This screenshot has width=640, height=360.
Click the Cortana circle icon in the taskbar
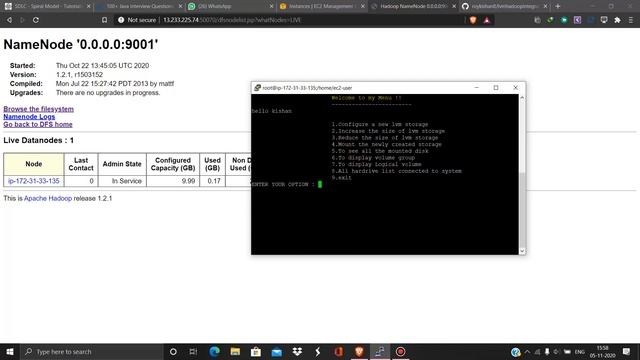(173, 351)
